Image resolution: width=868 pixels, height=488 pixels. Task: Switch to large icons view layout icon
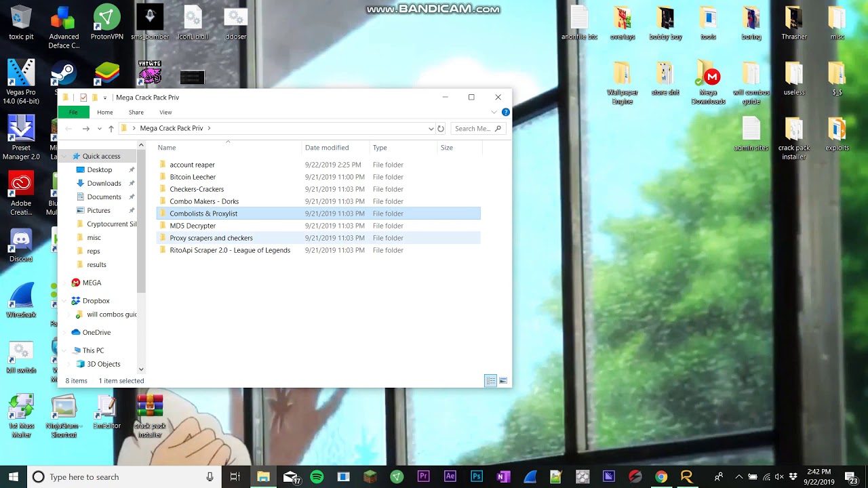[503, 381]
